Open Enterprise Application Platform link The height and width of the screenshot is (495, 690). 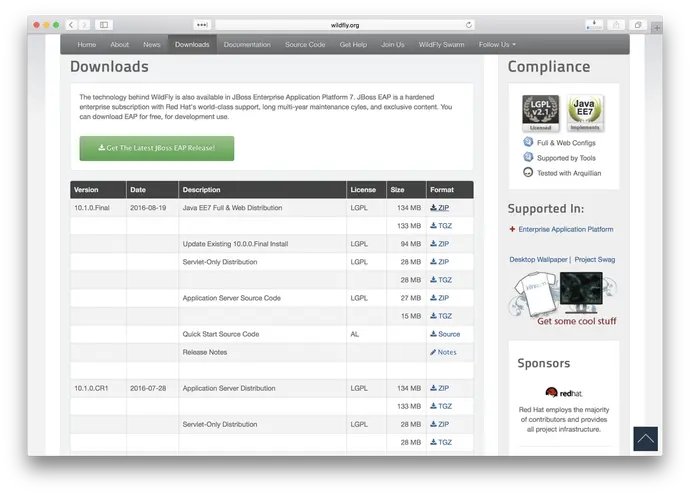click(x=565, y=229)
